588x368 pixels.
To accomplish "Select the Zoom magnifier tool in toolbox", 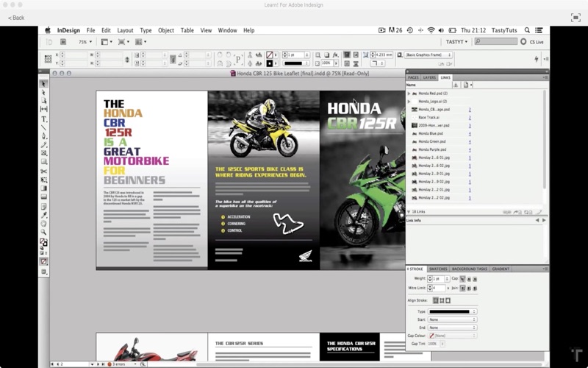I will point(43,233).
